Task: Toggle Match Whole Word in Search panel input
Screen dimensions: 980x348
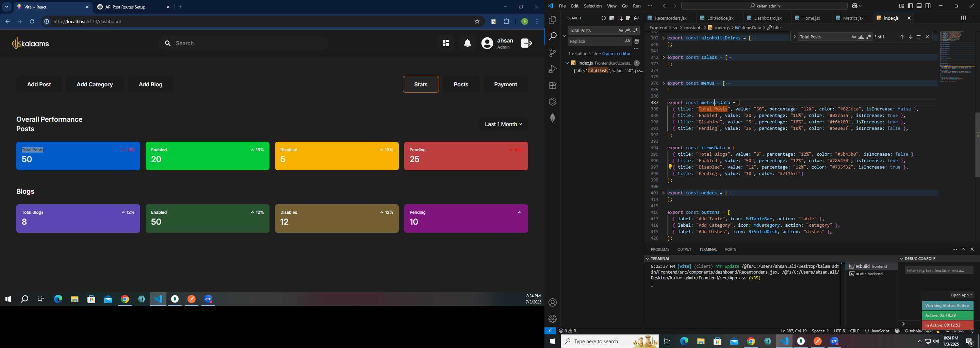Action: point(628,30)
